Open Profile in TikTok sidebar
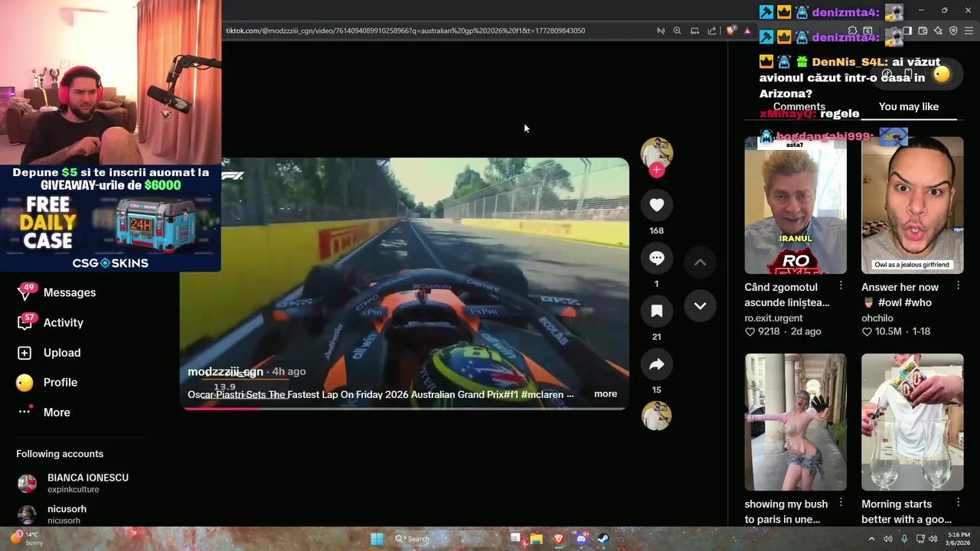 coord(60,383)
